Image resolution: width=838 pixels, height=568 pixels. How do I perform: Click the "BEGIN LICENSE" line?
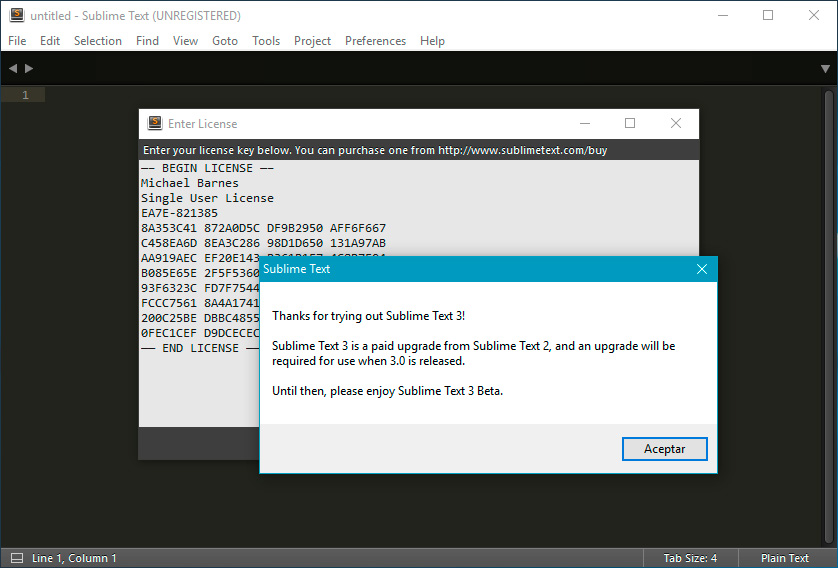tap(207, 168)
